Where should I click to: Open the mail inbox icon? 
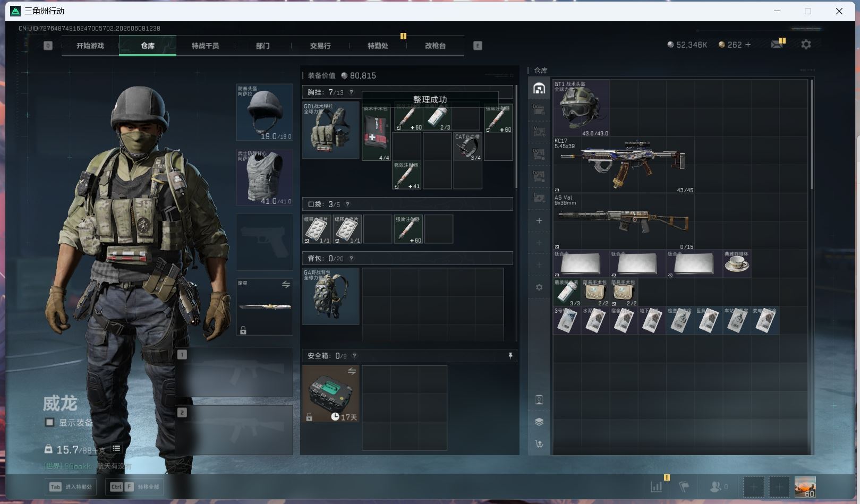(x=777, y=45)
